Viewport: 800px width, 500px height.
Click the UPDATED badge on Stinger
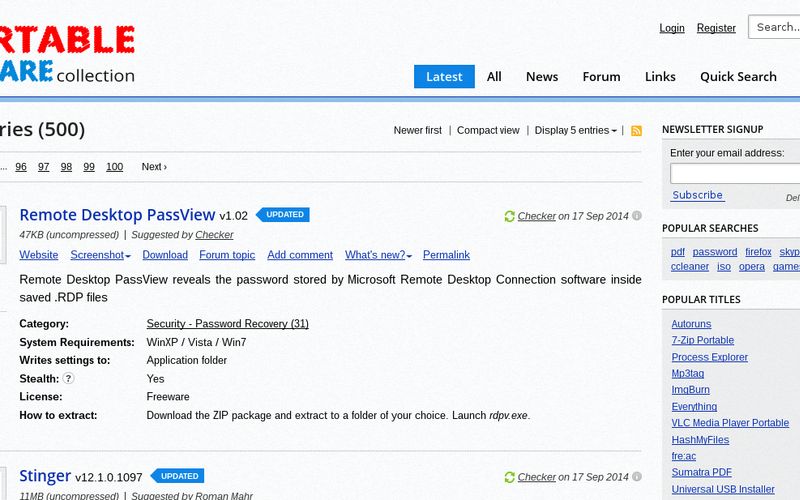coord(178,476)
